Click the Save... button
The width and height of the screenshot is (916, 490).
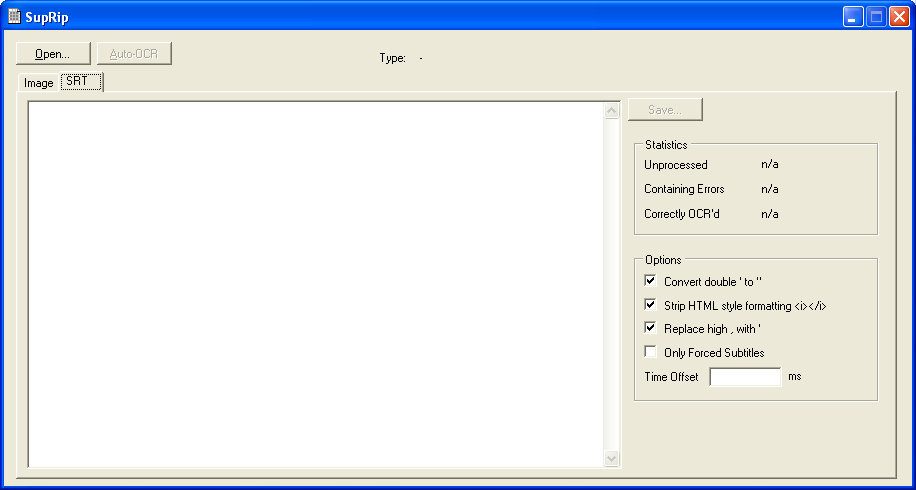point(665,110)
